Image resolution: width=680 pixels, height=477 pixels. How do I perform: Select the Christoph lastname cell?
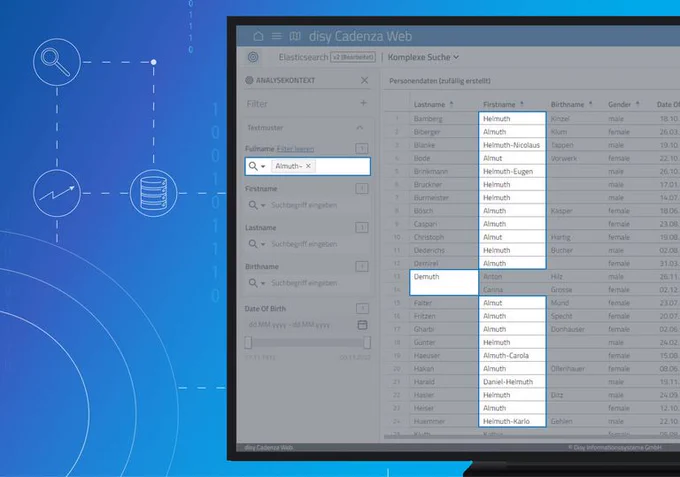[444, 237]
